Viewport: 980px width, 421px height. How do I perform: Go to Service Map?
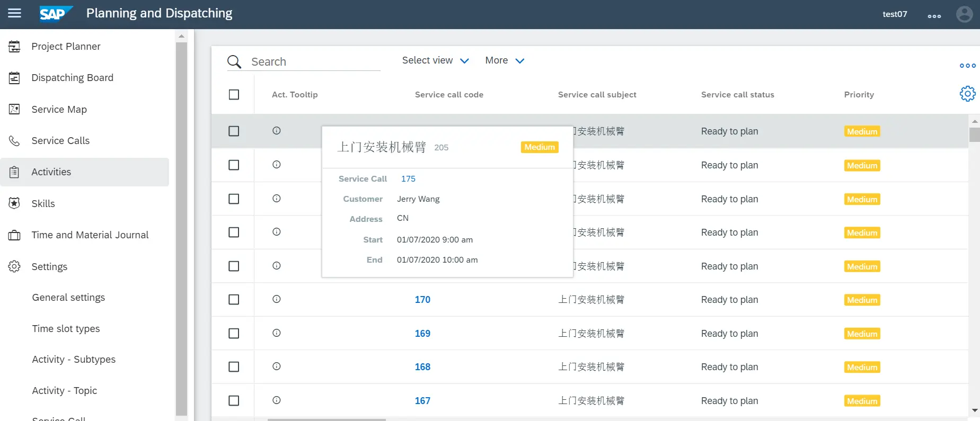[59, 110]
